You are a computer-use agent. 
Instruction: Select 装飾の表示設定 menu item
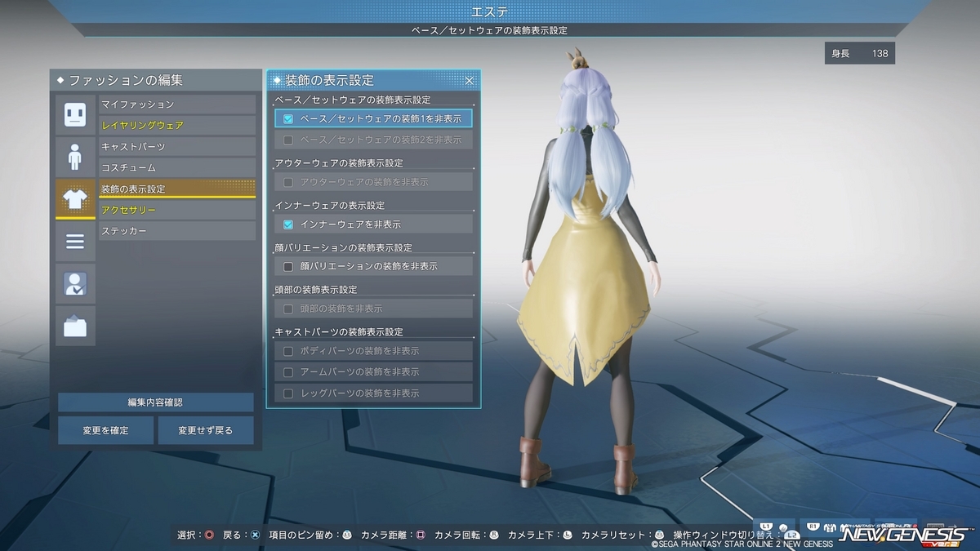(177, 189)
